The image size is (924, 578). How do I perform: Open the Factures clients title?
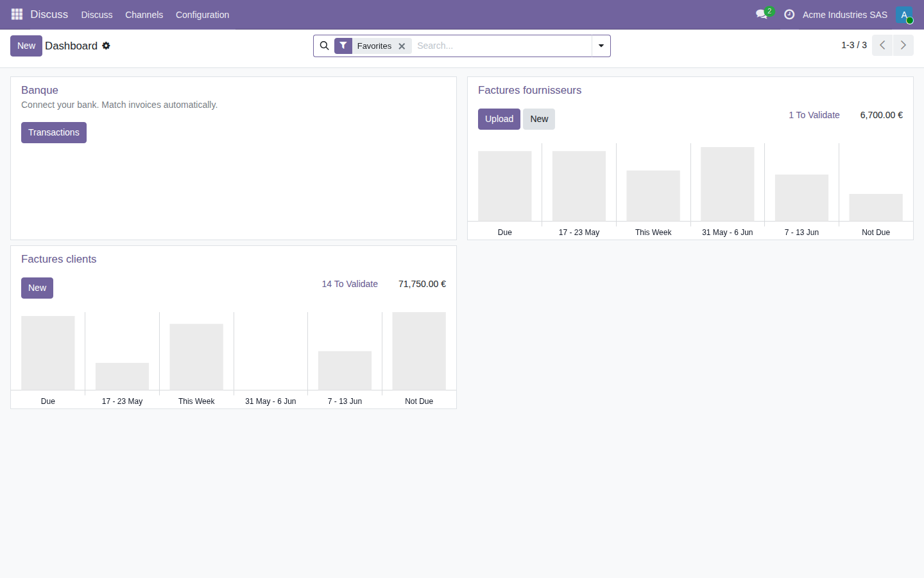(58, 259)
